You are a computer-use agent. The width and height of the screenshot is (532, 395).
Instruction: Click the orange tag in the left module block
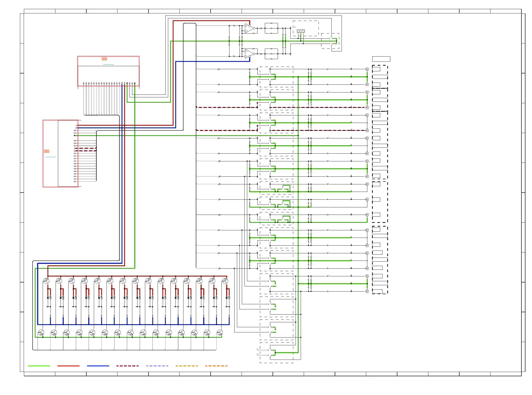[x=47, y=151]
